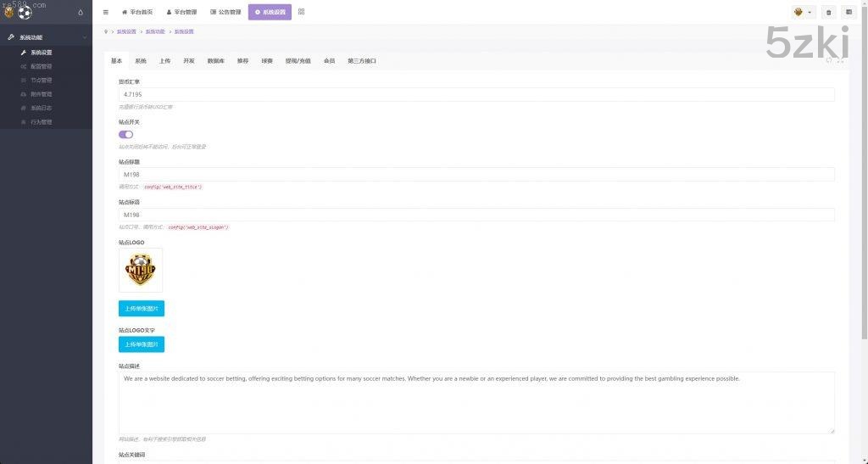Select the purple 系统设置 top navigation button
This screenshot has height=464, width=868.
pyautogui.click(x=270, y=12)
